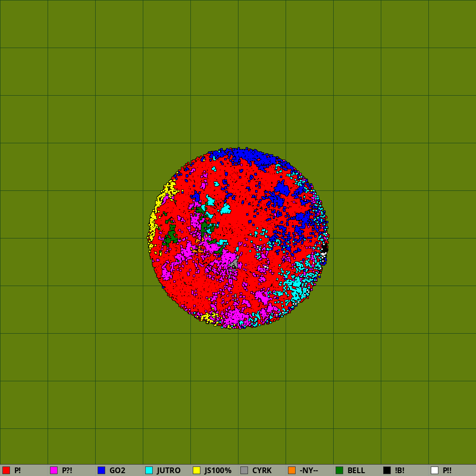Pick the gray CYRK color swatch

coord(244,470)
